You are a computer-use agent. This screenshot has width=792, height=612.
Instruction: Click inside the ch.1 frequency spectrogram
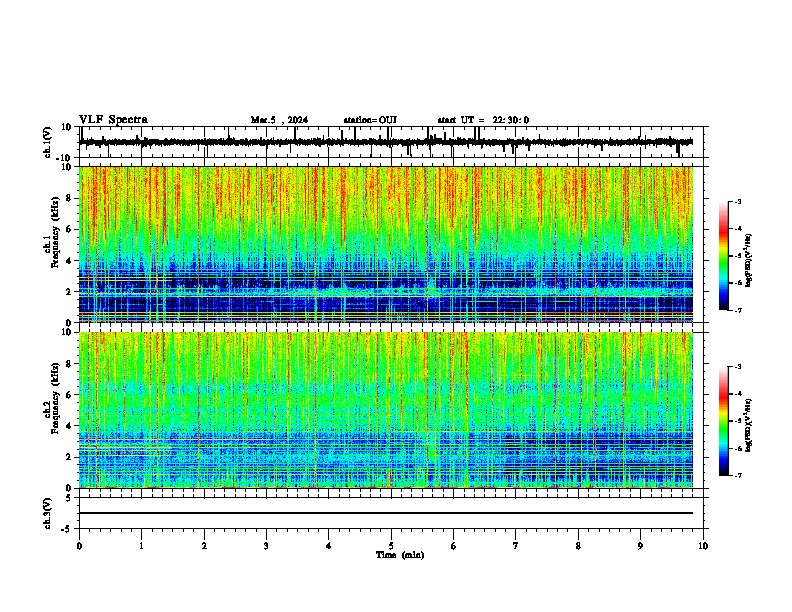coord(386,244)
